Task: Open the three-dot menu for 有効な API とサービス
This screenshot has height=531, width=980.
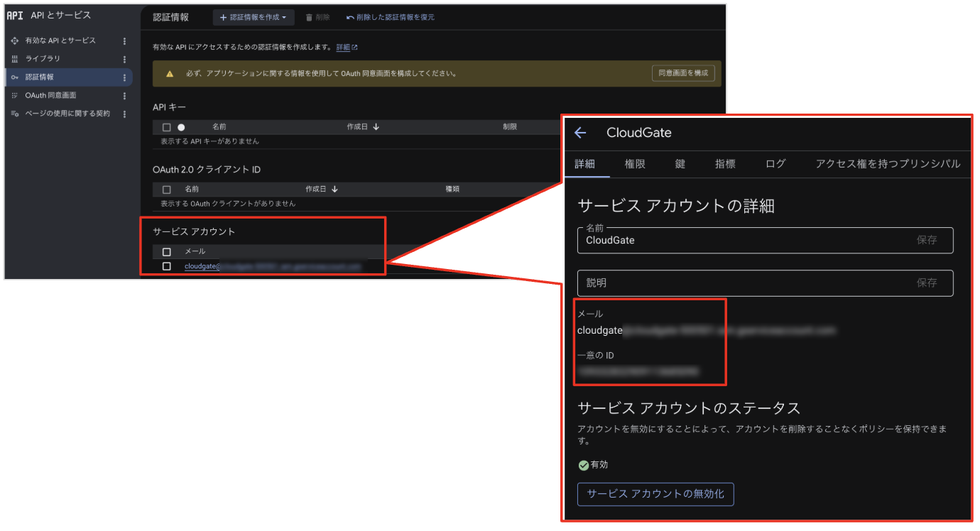Action: [x=124, y=41]
